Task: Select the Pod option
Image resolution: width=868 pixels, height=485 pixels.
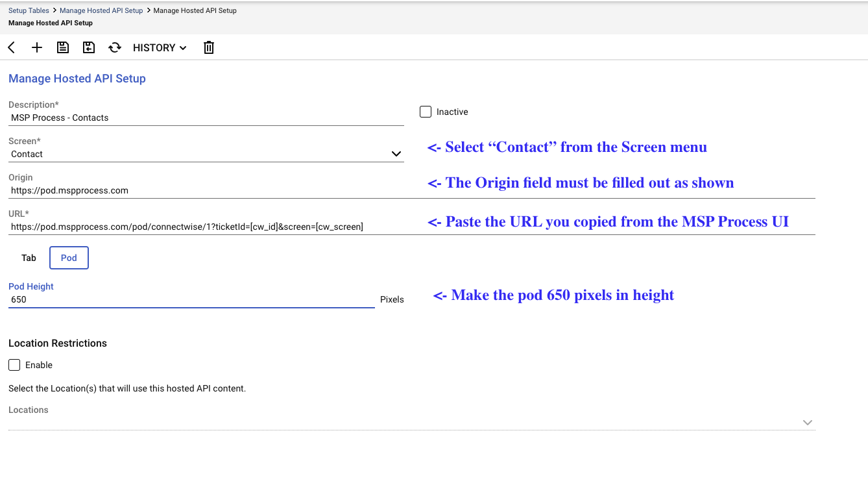Action: [x=69, y=258]
